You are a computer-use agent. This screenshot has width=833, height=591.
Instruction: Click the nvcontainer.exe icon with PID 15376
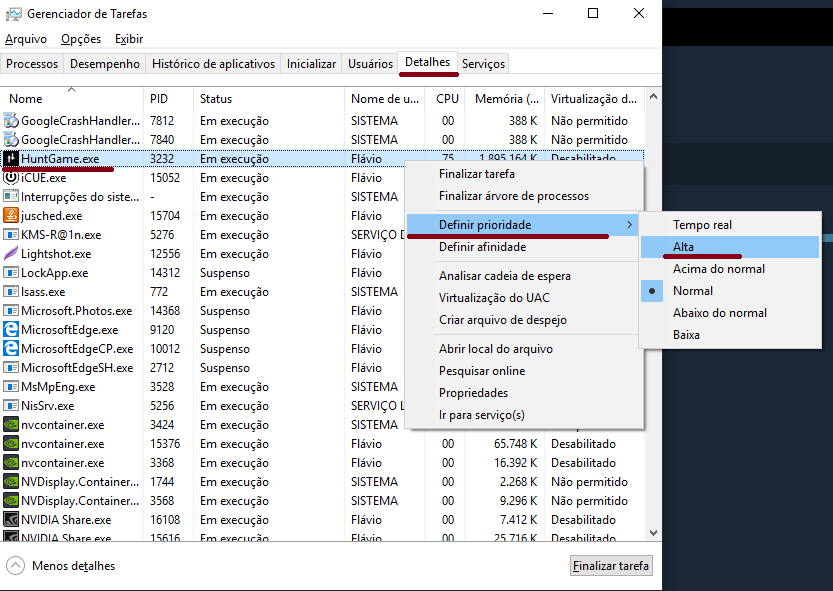[x=11, y=443]
